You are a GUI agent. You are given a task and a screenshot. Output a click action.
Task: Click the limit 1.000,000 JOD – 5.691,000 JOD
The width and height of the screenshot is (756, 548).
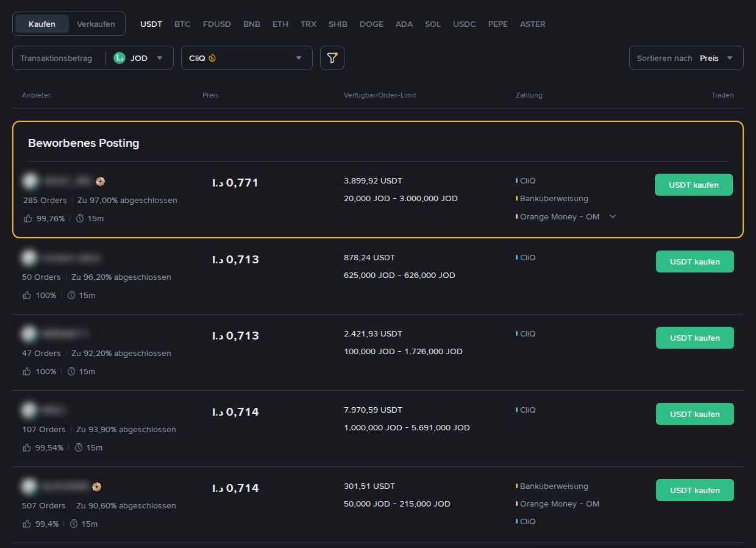pos(407,428)
